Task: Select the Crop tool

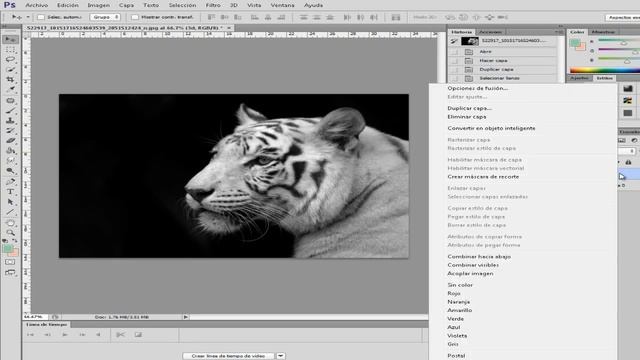Action: (10, 80)
